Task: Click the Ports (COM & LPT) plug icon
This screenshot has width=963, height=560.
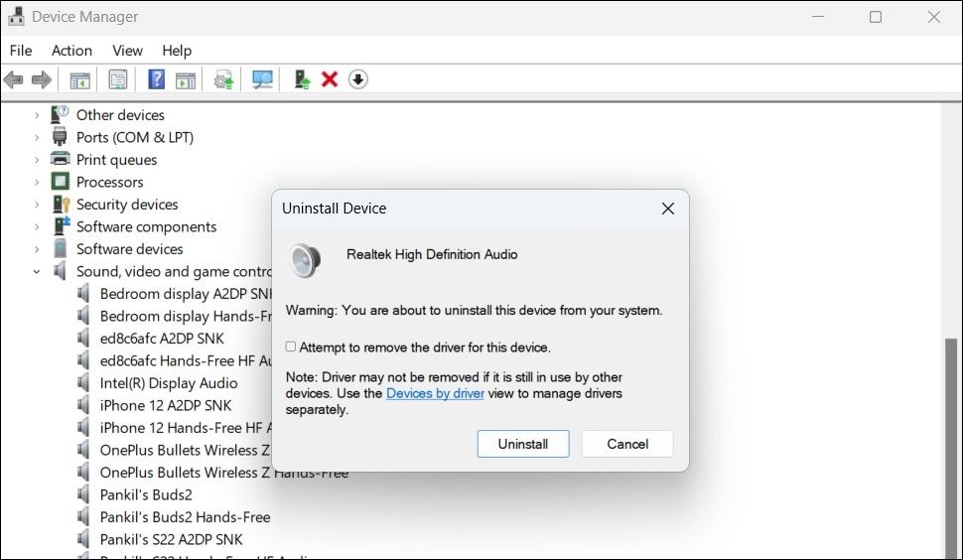Action: (x=60, y=137)
